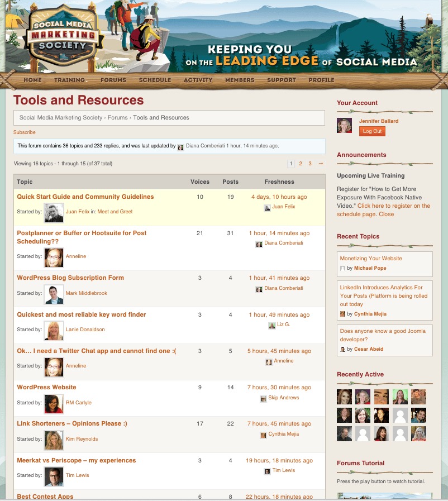448x501 pixels.
Task: Click the Kim Reynolds name link
Action: (82, 439)
